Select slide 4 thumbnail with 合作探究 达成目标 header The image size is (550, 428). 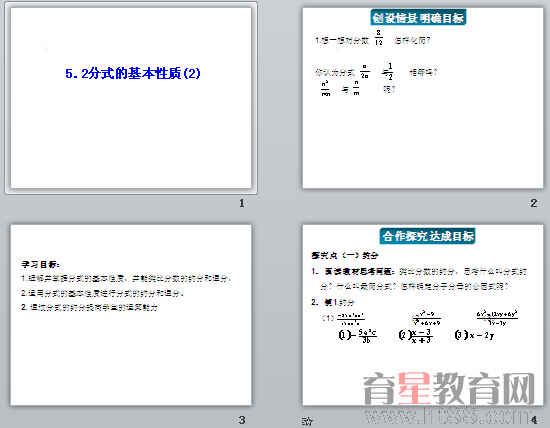coord(423,315)
